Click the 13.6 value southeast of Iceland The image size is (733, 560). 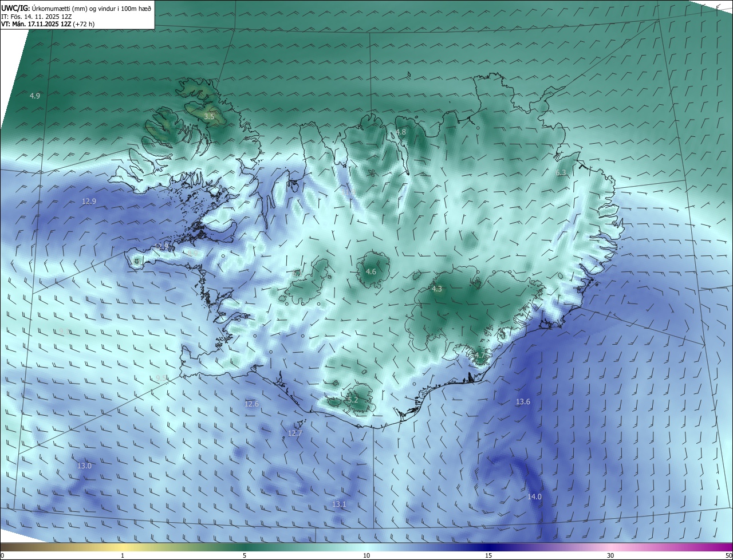pyautogui.click(x=523, y=402)
